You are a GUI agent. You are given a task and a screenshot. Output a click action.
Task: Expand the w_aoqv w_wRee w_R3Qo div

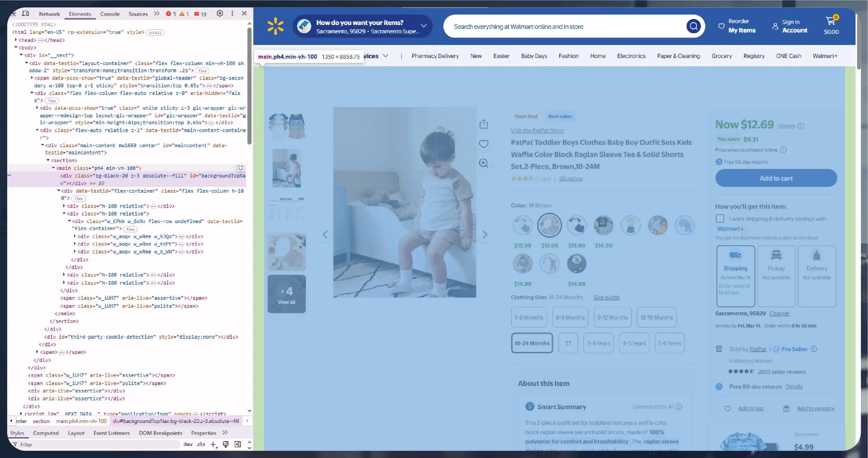(x=75, y=236)
